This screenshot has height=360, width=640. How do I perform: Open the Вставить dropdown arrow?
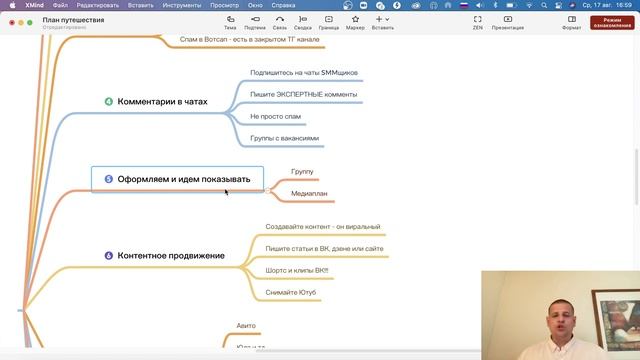click(387, 19)
